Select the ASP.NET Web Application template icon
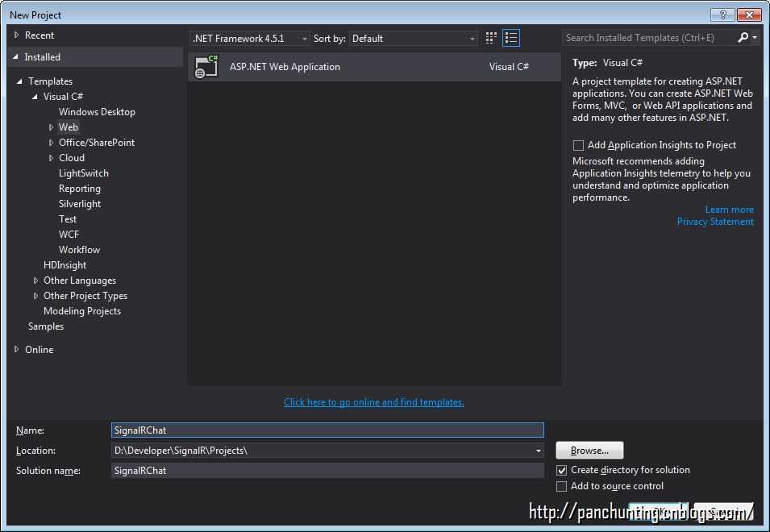The height and width of the screenshot is (532, 770). 206,67
